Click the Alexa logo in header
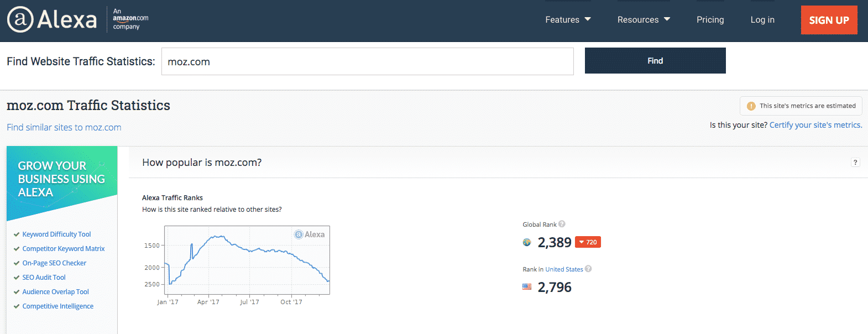 [x=52, y=19]
